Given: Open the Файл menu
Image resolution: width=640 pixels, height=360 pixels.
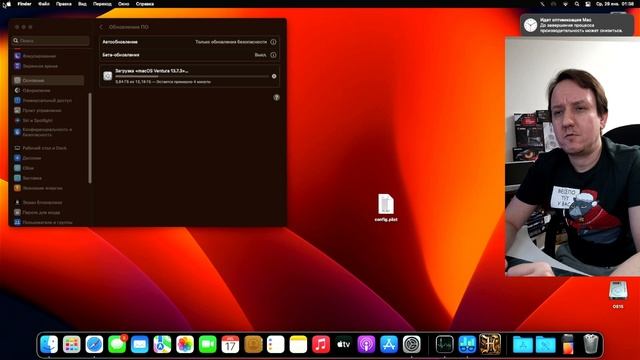Looking at the screenshot, I should point(44,4).
